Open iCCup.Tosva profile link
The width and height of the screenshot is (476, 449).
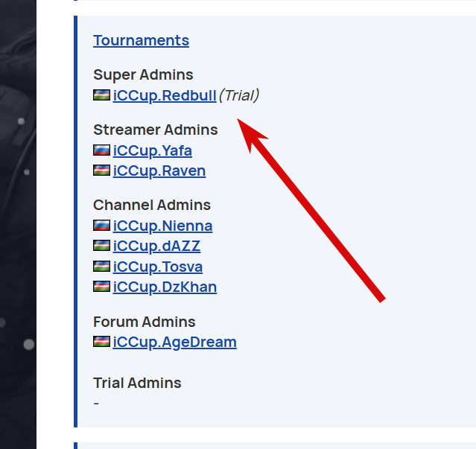click(x=157, y=267)
